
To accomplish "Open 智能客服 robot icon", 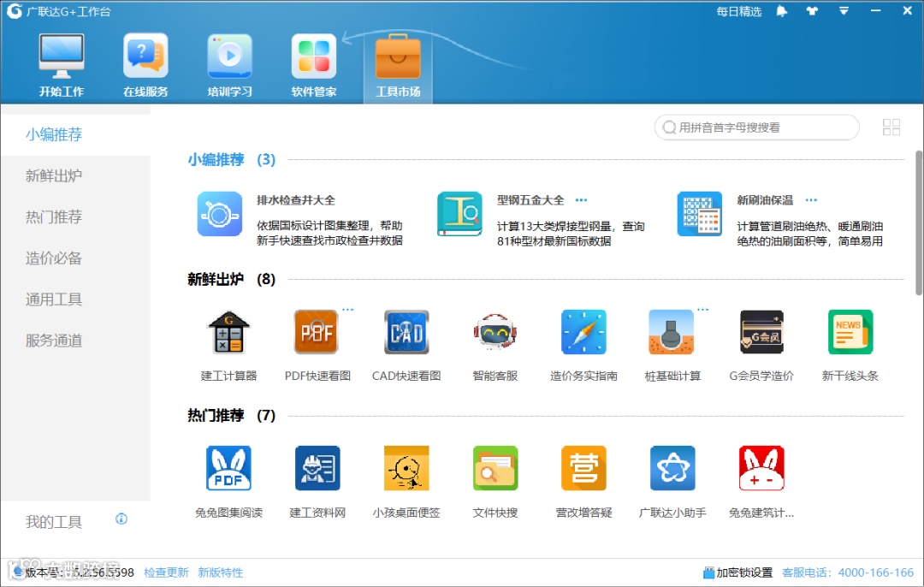I will (x=495, y=332).
